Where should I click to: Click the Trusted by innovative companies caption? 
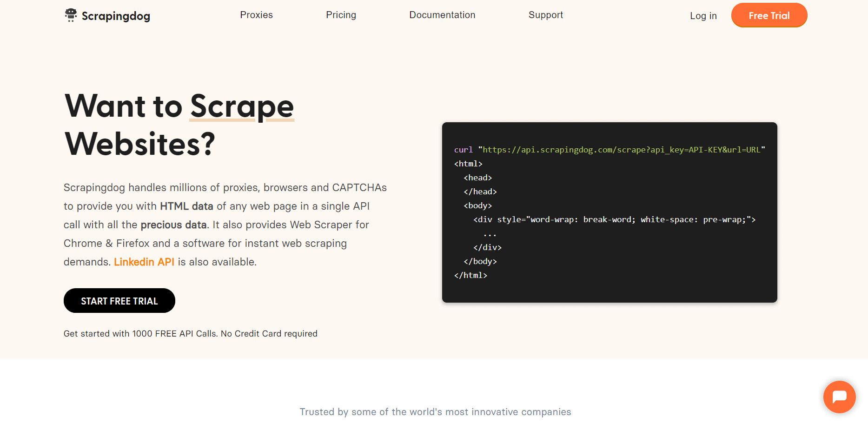click(x=435, y=412)
